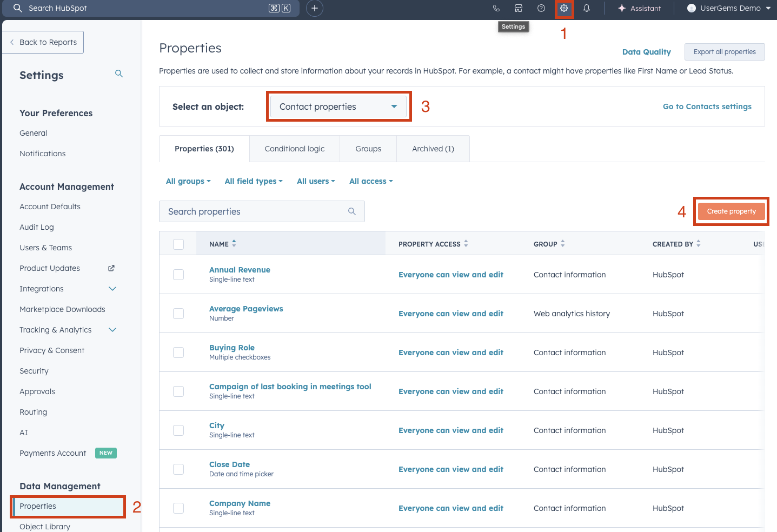Screen dimensions: 777x532
Task: Click the Search HubSpot field
Action: (x=150, y=8)
